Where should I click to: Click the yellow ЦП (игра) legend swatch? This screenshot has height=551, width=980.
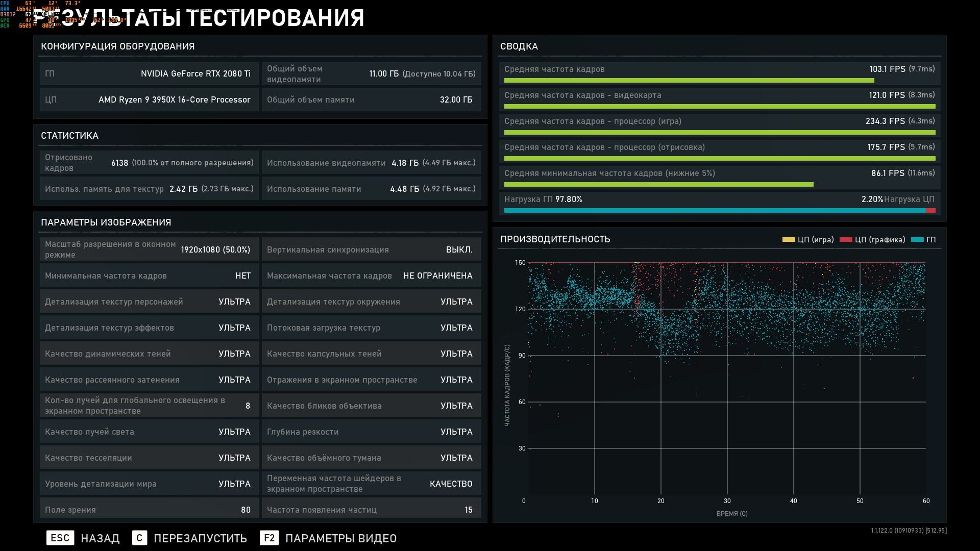[788, 240]
